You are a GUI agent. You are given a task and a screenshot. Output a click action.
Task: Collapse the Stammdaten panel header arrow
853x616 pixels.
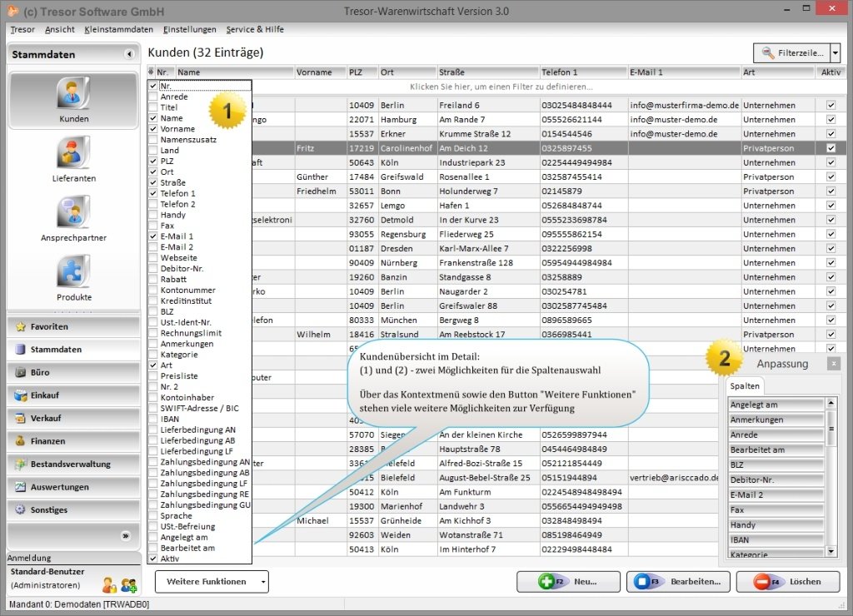tap(129, 54)
